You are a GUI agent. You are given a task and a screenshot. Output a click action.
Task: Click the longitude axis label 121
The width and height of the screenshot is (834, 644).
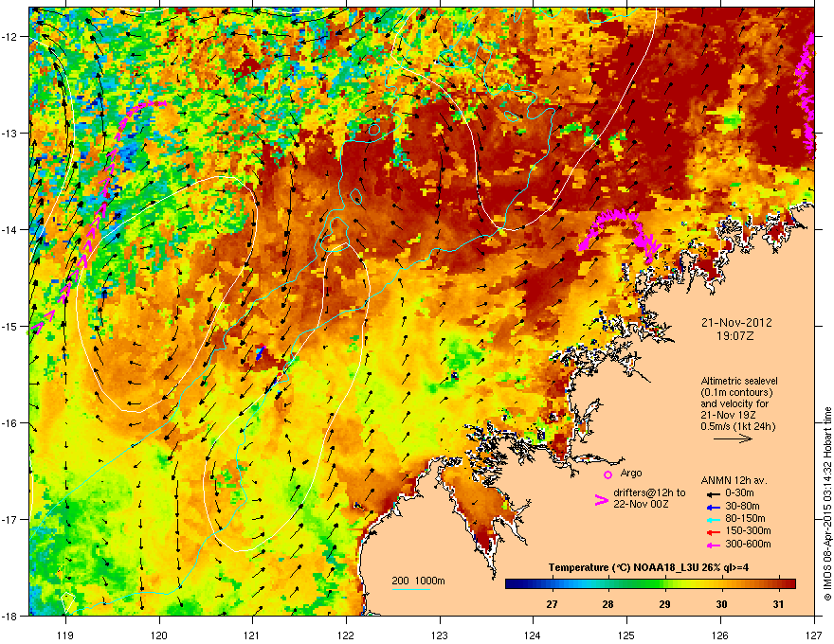point(252,635)
